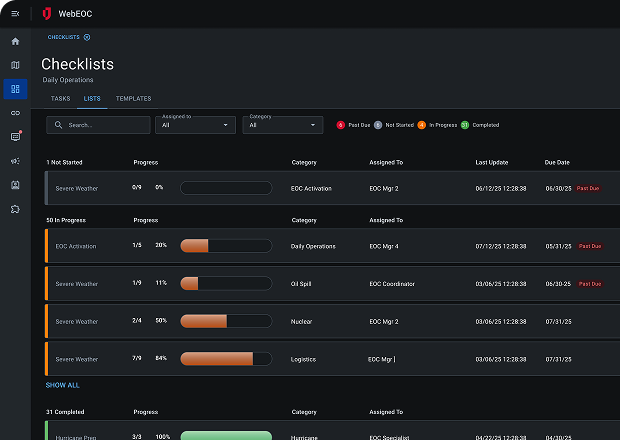620x440 pixels.
Task: Select the Boards grid icon in sidebar
Action: click(x=15, y=89)
